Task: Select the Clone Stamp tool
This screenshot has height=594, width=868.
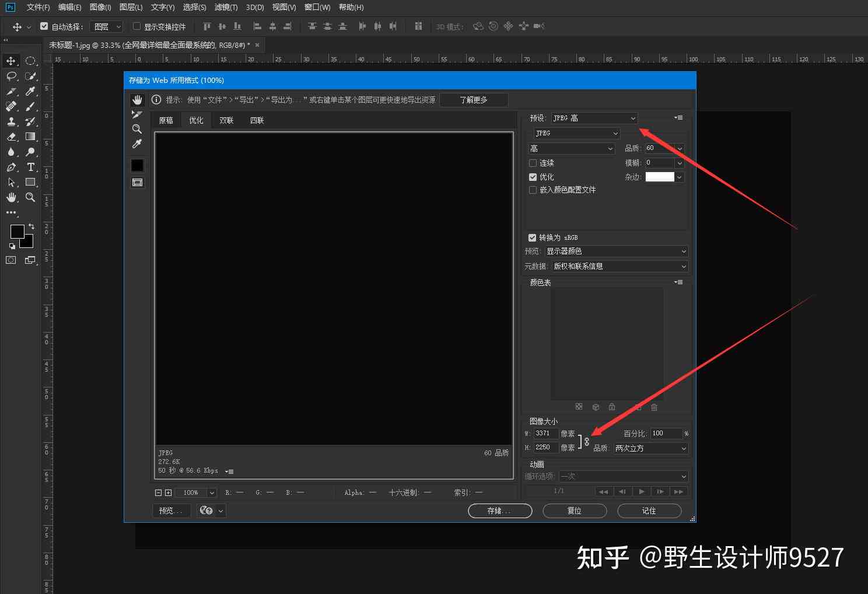Action: (11, 121)
